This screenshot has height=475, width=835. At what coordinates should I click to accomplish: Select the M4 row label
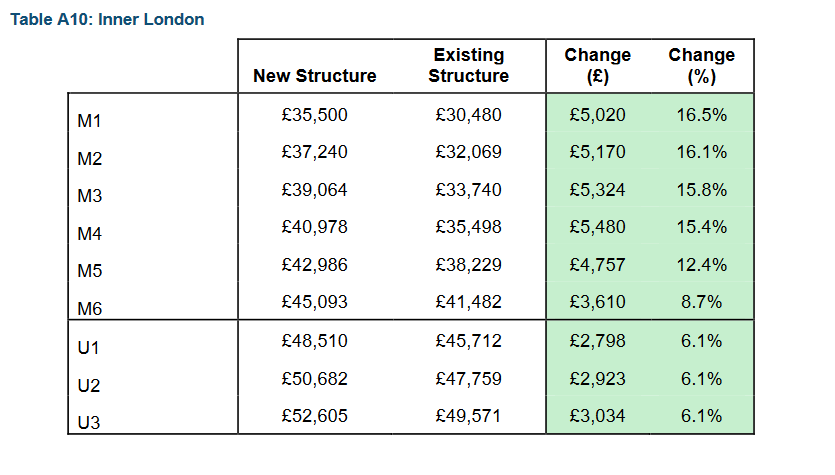pos(89,233)
